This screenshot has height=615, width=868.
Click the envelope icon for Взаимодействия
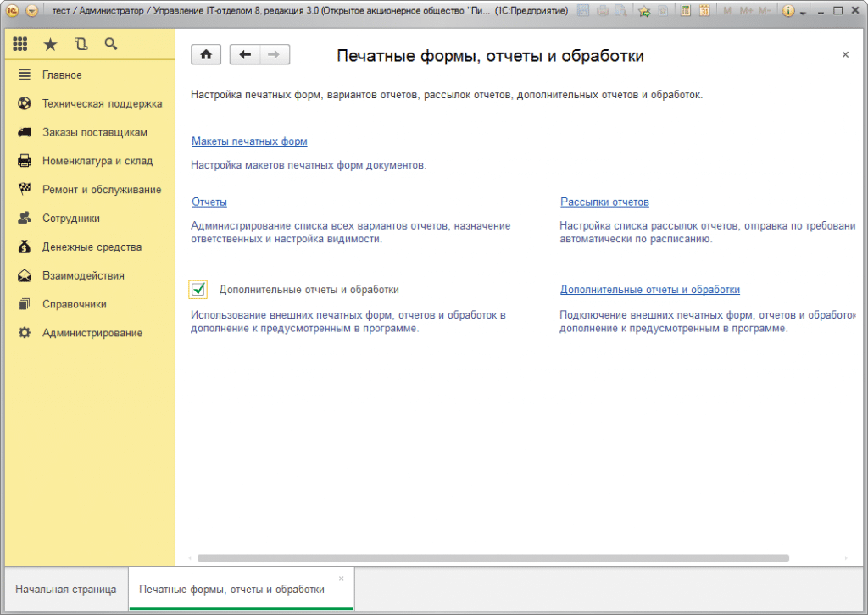pyautogui.click(x=25, y=275)
